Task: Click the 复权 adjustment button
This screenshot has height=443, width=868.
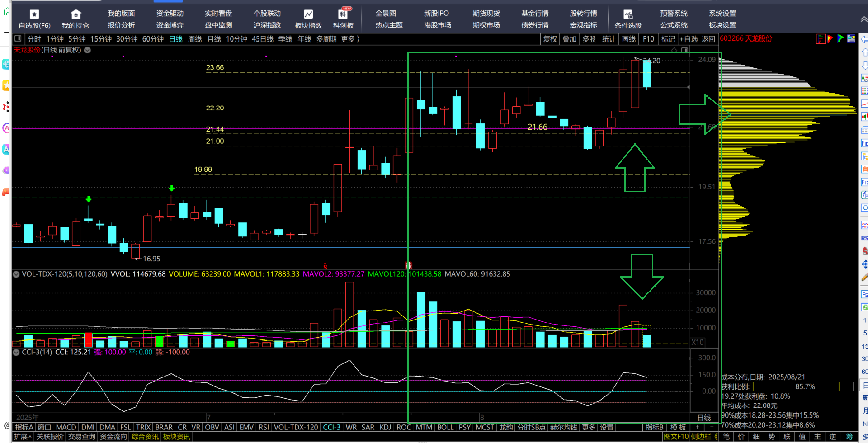Action: point(550,39)
